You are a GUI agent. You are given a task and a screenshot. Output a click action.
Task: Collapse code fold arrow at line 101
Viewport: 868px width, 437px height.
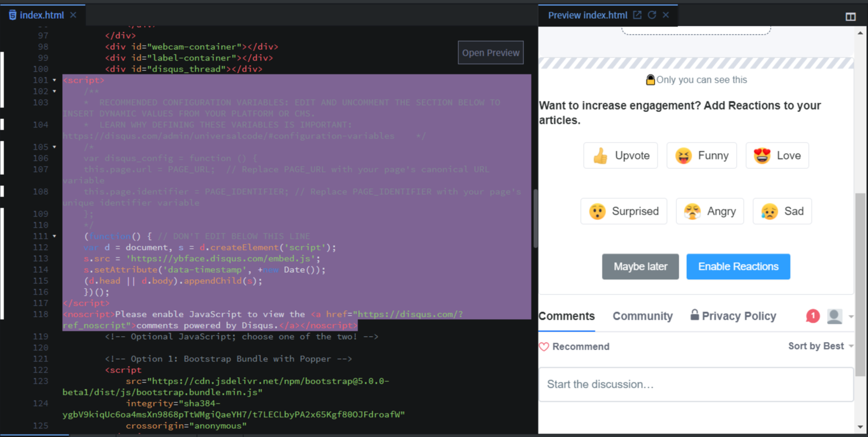[x=55, y=80]
